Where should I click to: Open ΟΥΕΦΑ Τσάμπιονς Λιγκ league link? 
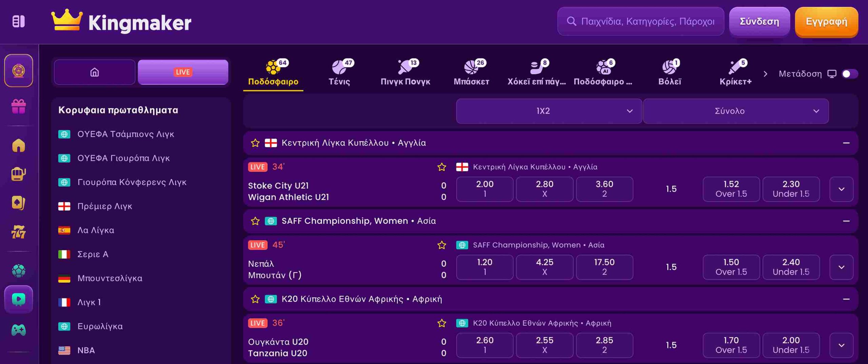click(x=125, y=134)
